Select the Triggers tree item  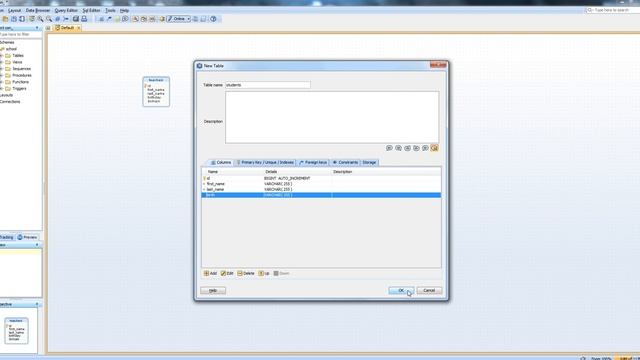(x=19, y=88)
